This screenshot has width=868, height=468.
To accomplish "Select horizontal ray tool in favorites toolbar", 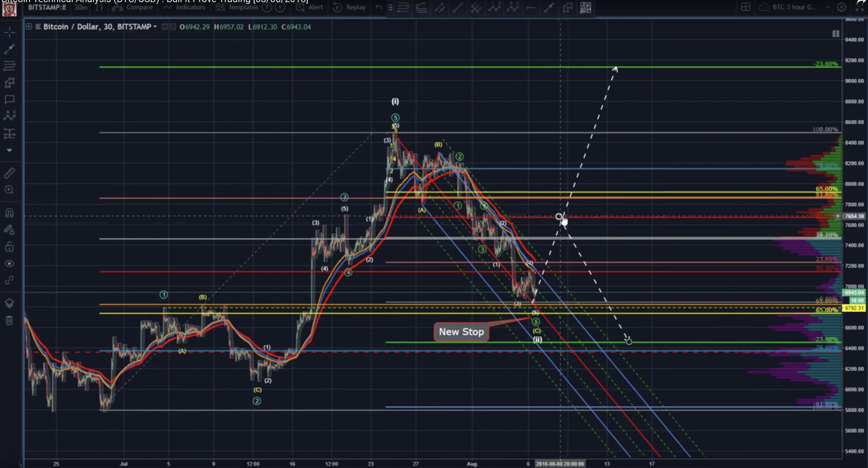I will (x=531, y=7).
